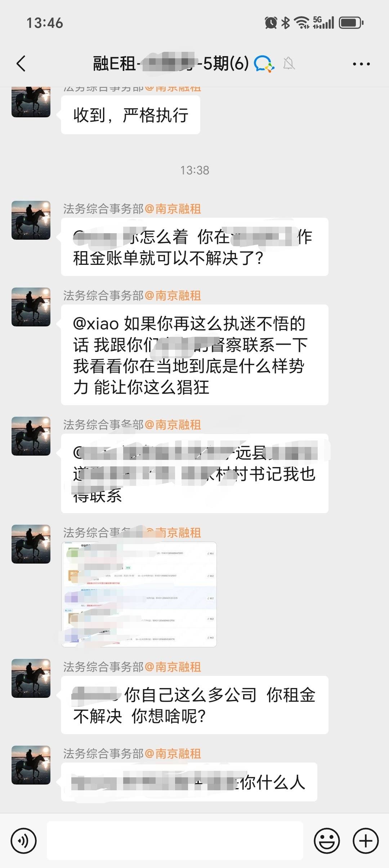Tap the horse rider avatar beside 收到，严格执行
389x868 pixels.
click(31, 102)
